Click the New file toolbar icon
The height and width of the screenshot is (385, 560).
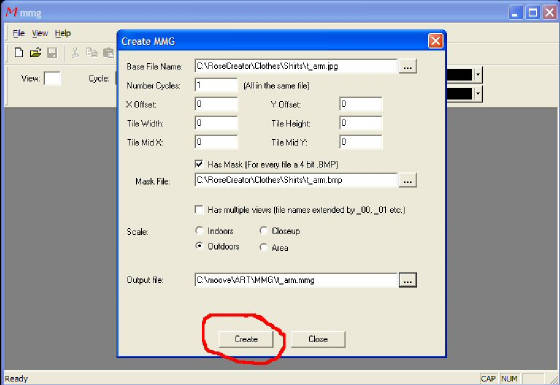click(x=19, y=53)
